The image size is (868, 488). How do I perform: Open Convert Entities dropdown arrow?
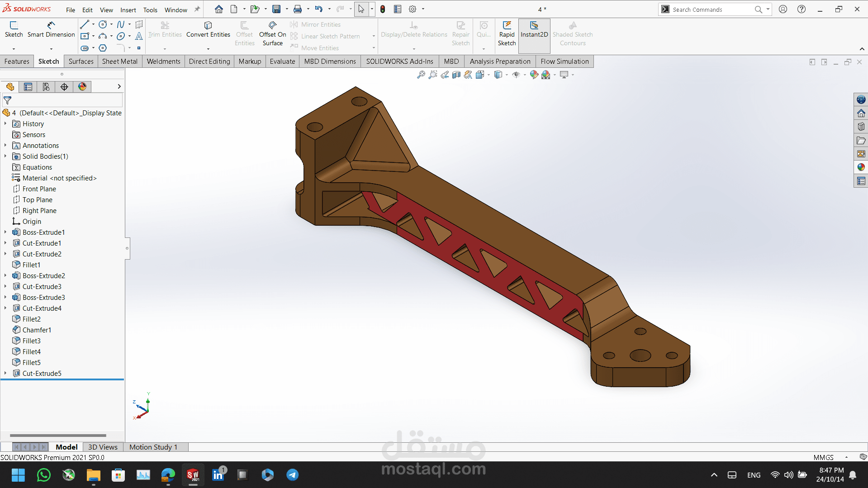click(208, 48)
